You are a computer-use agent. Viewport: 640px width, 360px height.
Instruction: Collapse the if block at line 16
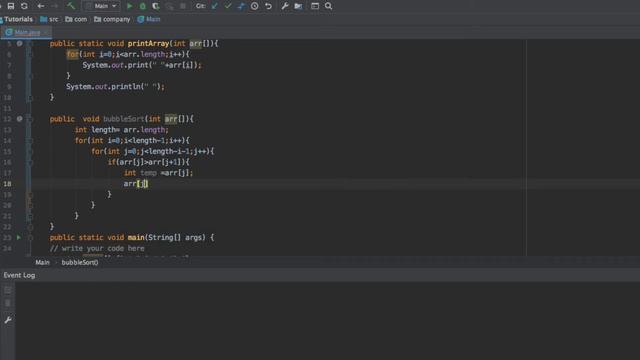click(29, 162)
